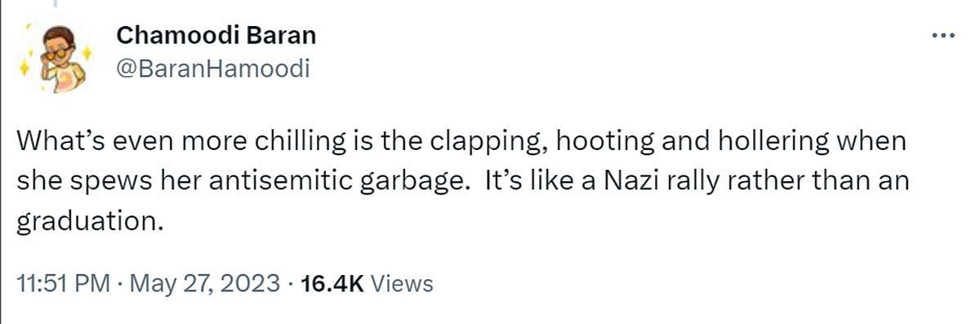980x324 pixels.
Task: Open the three-dot more options menu
Action: click(943, 35)
